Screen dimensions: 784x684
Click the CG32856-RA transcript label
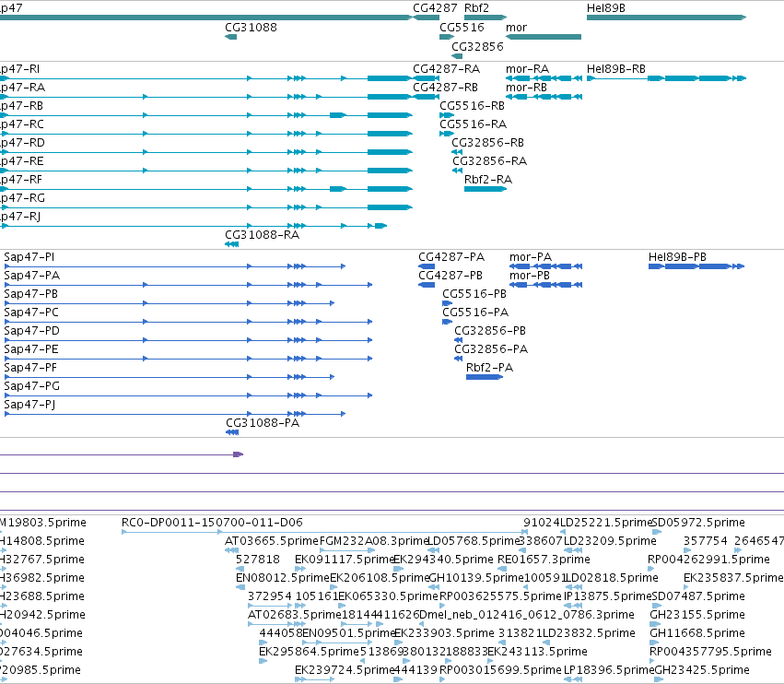[489, 161]
